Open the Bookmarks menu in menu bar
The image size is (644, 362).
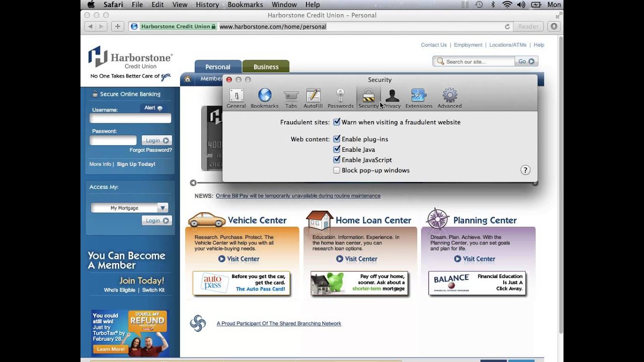(245, 5)
